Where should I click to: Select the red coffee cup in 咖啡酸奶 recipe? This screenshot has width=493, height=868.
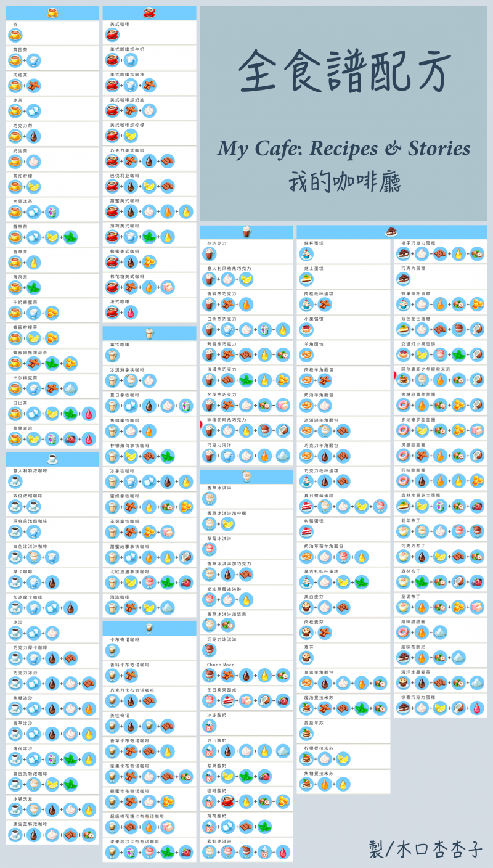pyautogui.click(x=227, y=802)
